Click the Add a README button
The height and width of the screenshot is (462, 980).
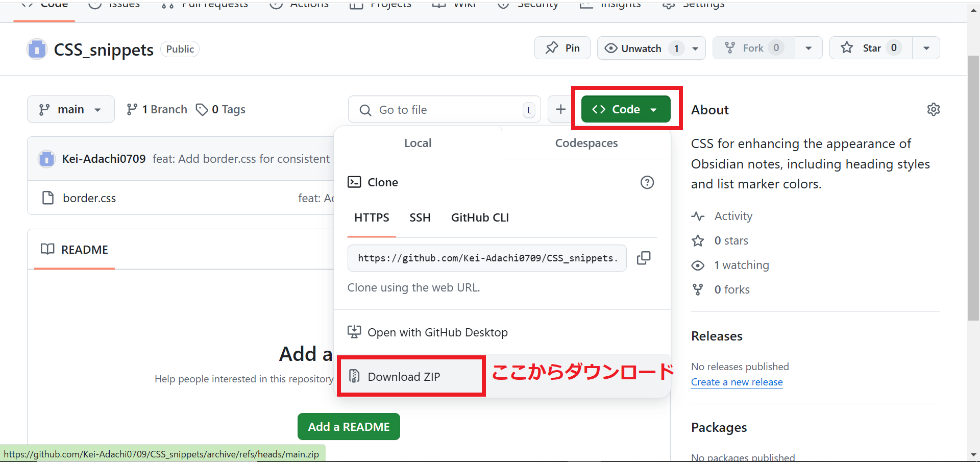click(x=349, y=426)
